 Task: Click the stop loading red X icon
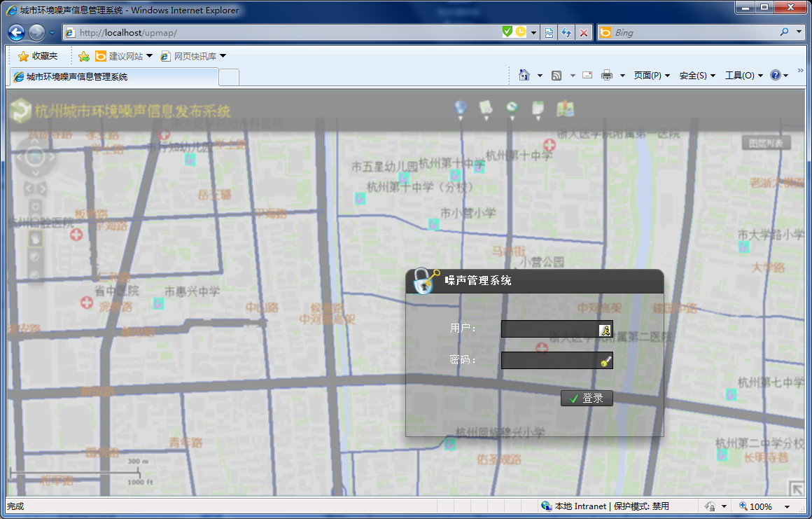coord(583,33)
